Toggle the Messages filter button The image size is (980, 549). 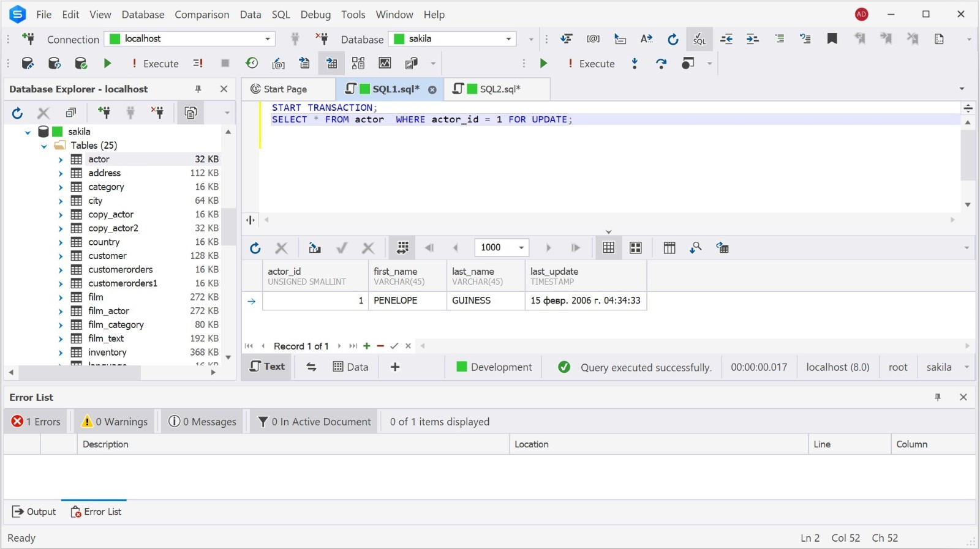click(202, 422)
